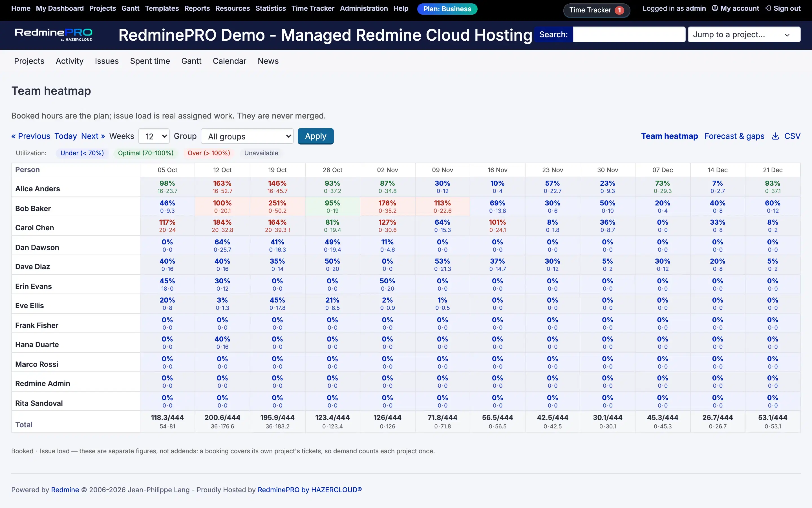Open Forecast & gaps view
This screenshot has width=812, height=508.
pyautogui.click(x=734, y=136)
